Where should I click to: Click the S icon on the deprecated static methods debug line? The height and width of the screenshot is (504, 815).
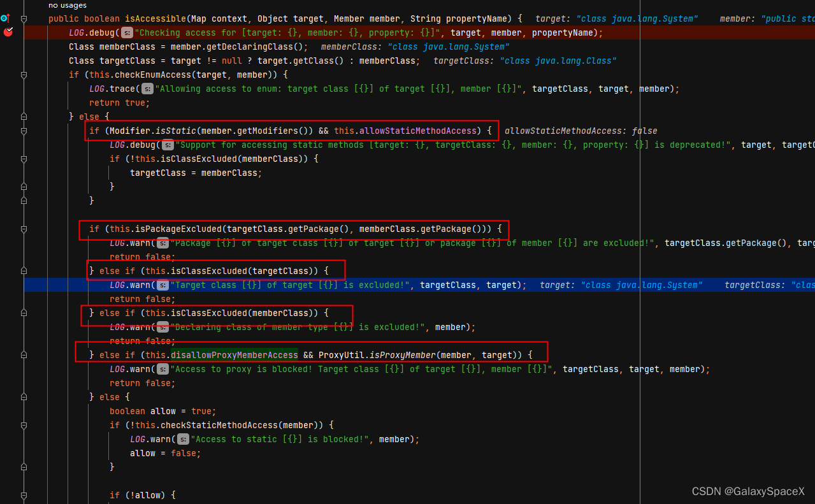[168, 145]
